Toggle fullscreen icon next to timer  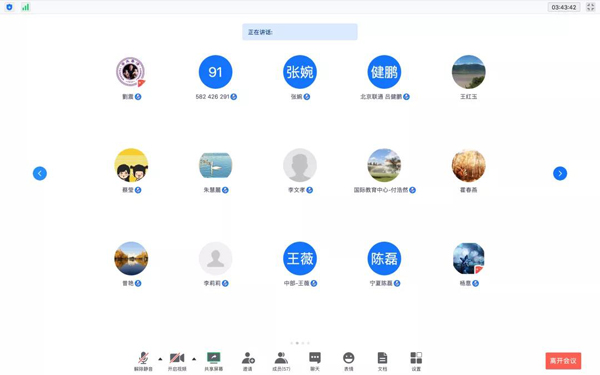590,7
